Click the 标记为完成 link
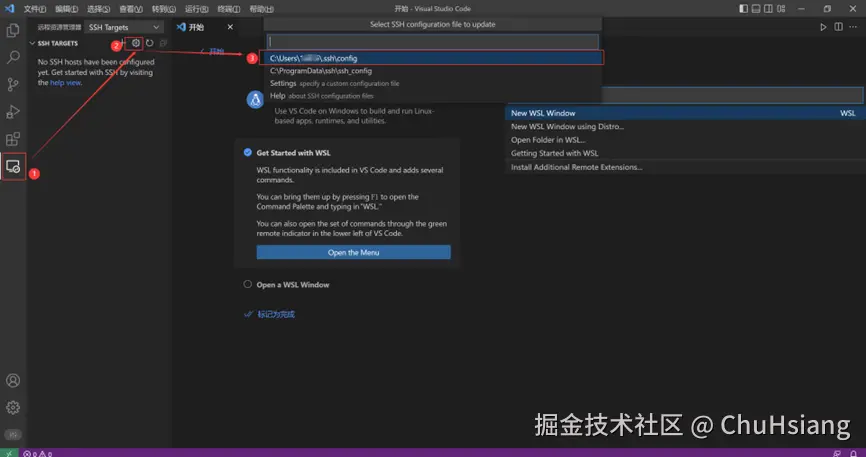 [x=270, y=314]
